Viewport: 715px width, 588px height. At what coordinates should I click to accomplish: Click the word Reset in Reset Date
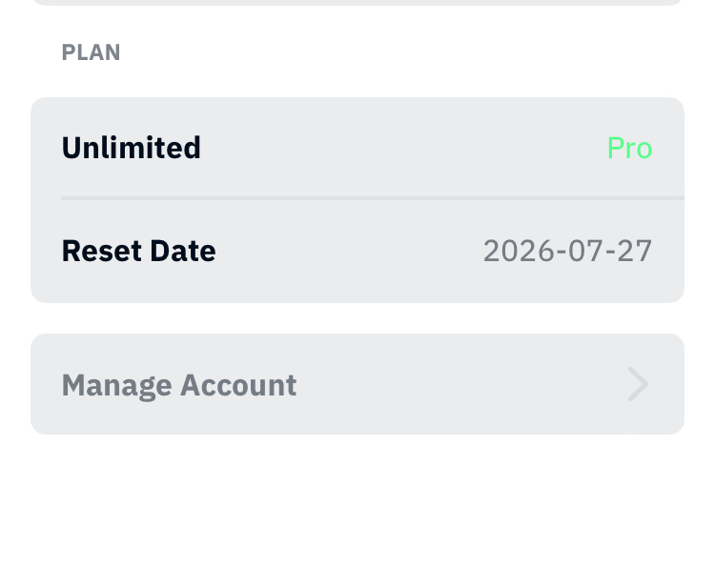point(100,251)
